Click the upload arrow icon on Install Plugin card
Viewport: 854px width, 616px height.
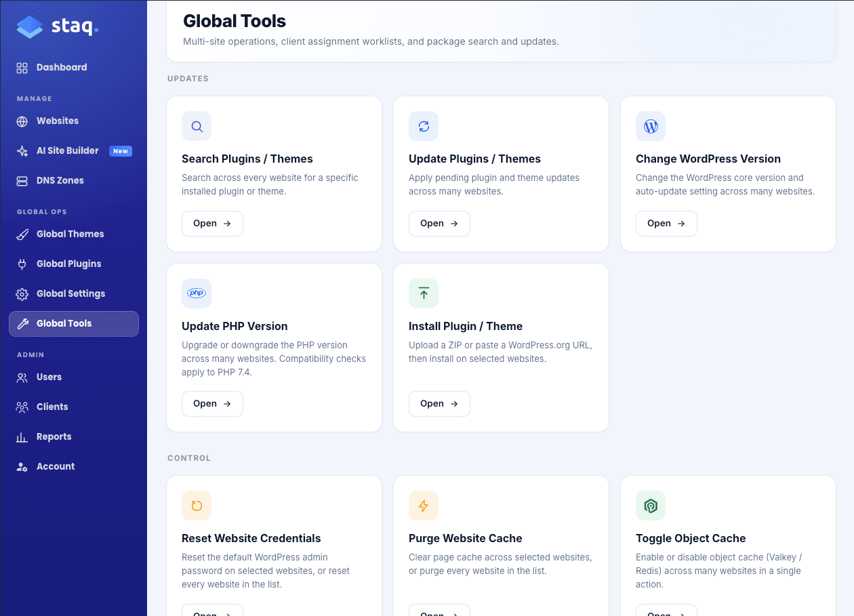(424, 293)
